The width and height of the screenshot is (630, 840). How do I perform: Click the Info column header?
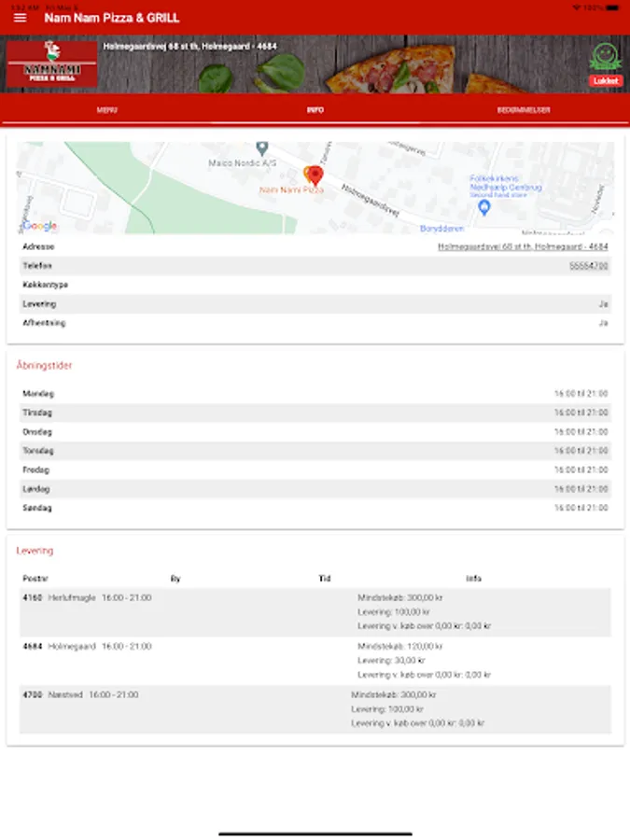tap(473, 579)
